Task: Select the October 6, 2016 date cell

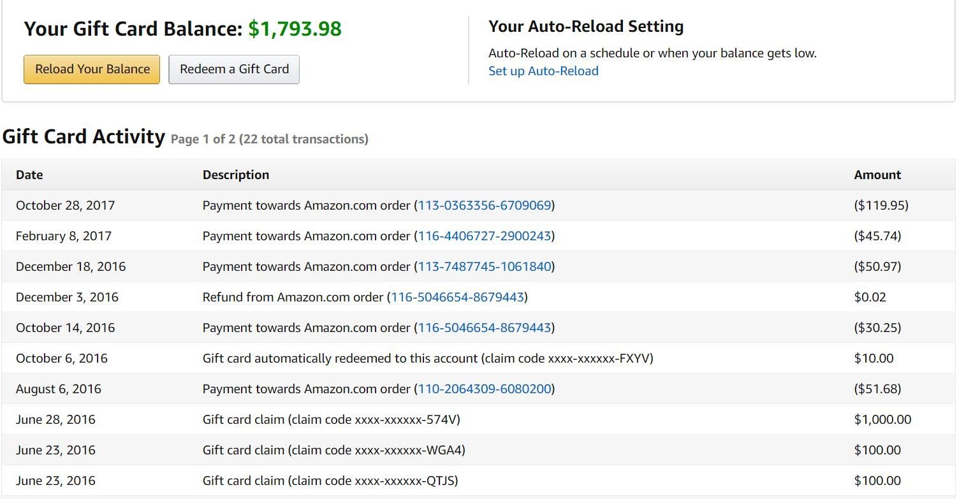Action: click(x=62, y=358)
